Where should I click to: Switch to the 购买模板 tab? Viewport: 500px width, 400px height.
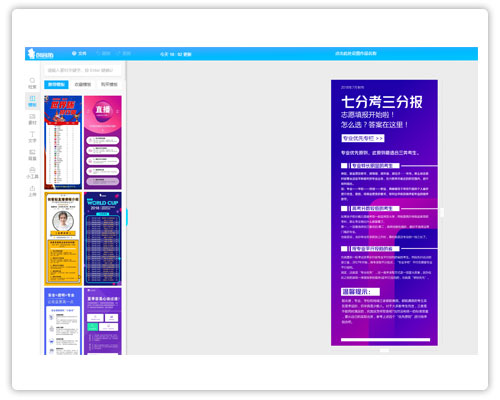point(109,84)
